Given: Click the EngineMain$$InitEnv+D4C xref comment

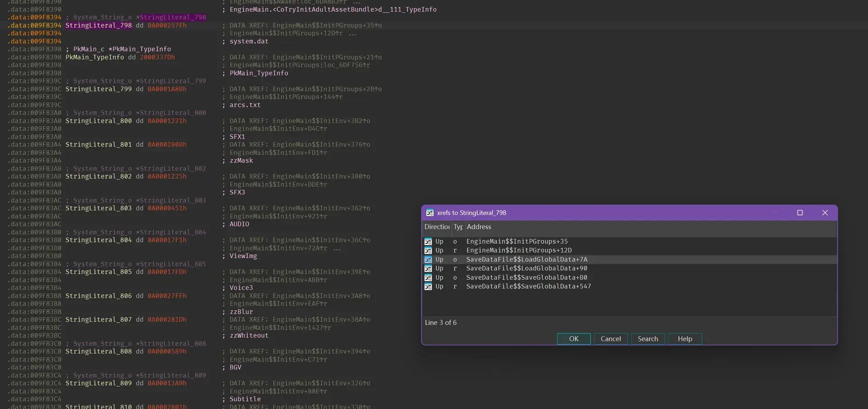Looking at the screenshot, I should click(x=278, y=129).
